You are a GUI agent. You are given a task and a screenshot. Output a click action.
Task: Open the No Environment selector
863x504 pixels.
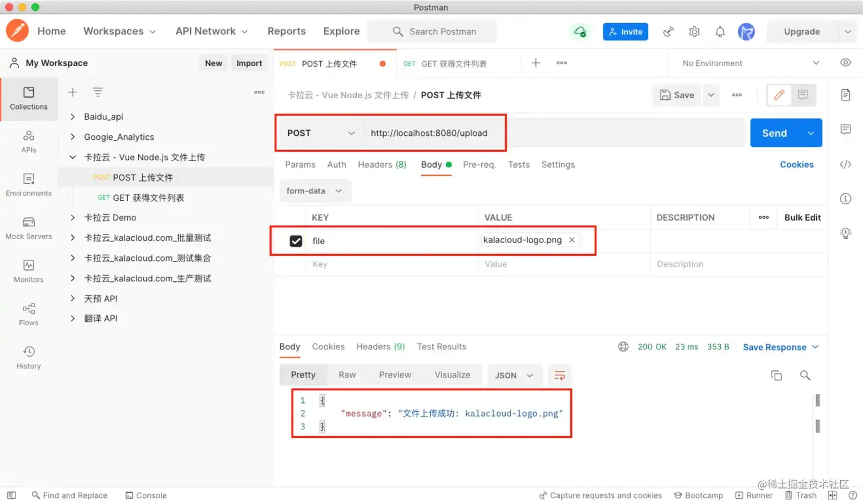(x=751, y=63)
